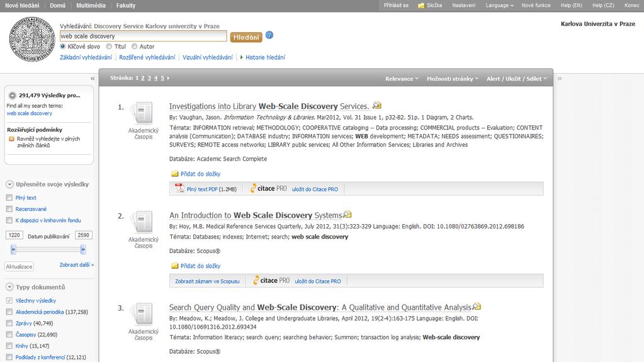Click Akademický časopis icon for result 1
This screenshot has height=362, width=644.
click(x=142, y=113)
